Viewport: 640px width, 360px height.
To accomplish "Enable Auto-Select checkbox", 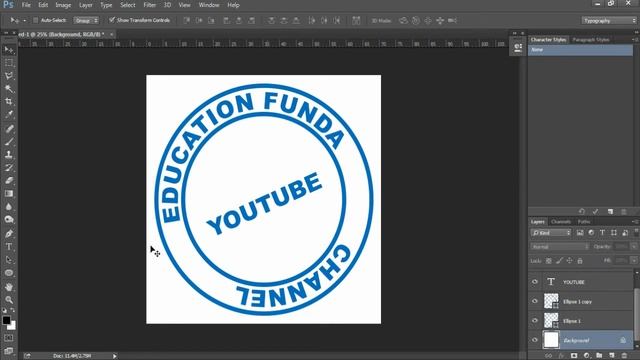I will pyautogui.click(x=36, y=20).
